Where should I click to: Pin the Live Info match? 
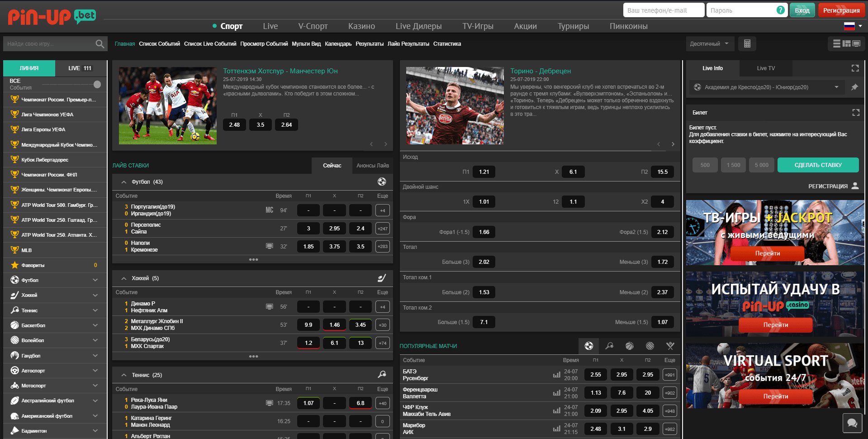(x=854, y=87)
